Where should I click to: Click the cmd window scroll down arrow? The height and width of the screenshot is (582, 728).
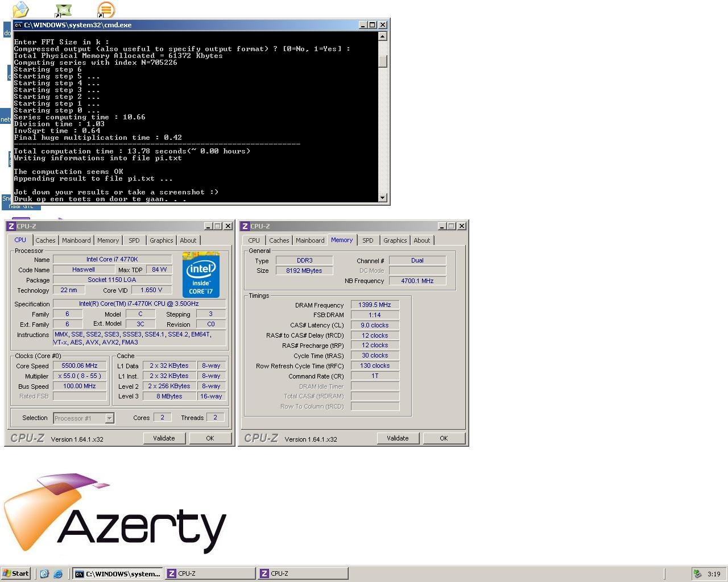[x=383, y=198]
